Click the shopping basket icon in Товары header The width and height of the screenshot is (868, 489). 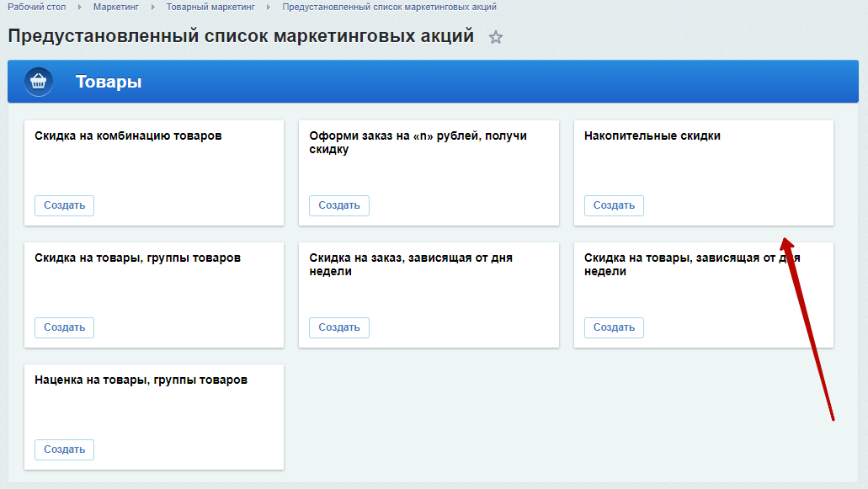click(x=38, y=82)
